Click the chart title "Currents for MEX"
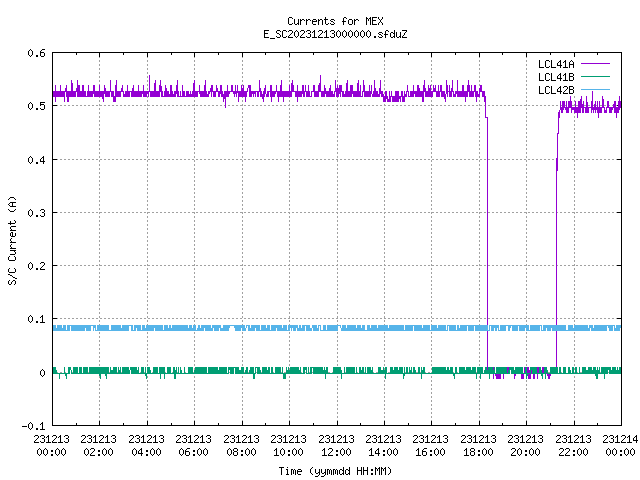 pos(335,21)
